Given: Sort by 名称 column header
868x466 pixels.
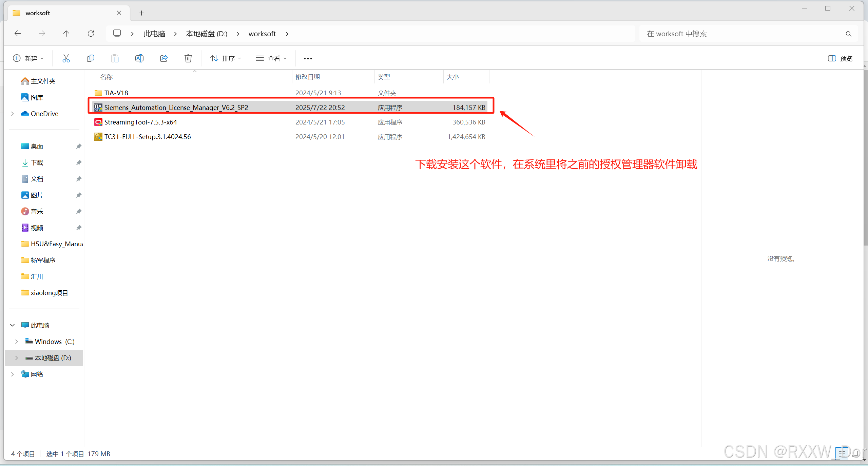Looking at the screenshot, I should tap(107, 77).
